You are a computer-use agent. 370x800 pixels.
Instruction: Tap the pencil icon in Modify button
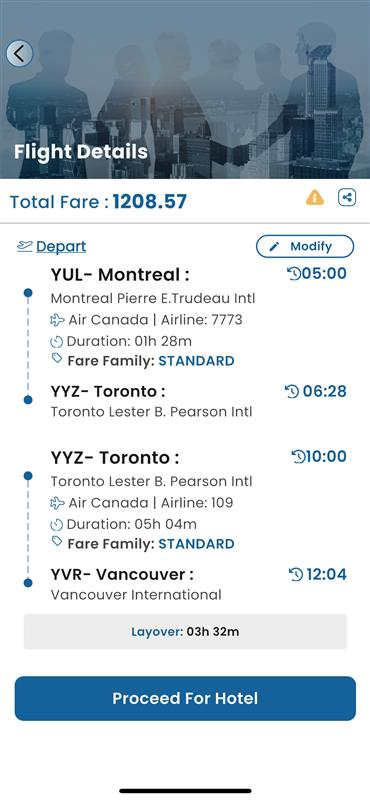pos(274,247)
